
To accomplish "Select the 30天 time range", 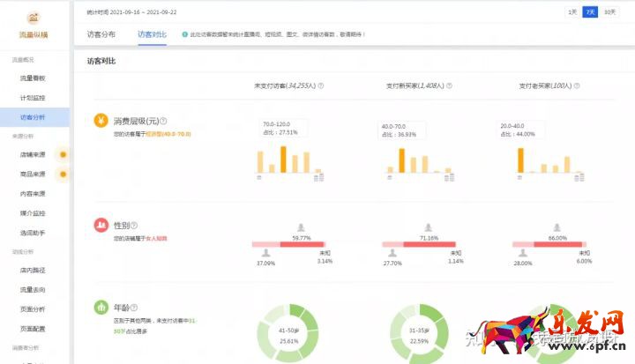I will (x=609, y=11).
